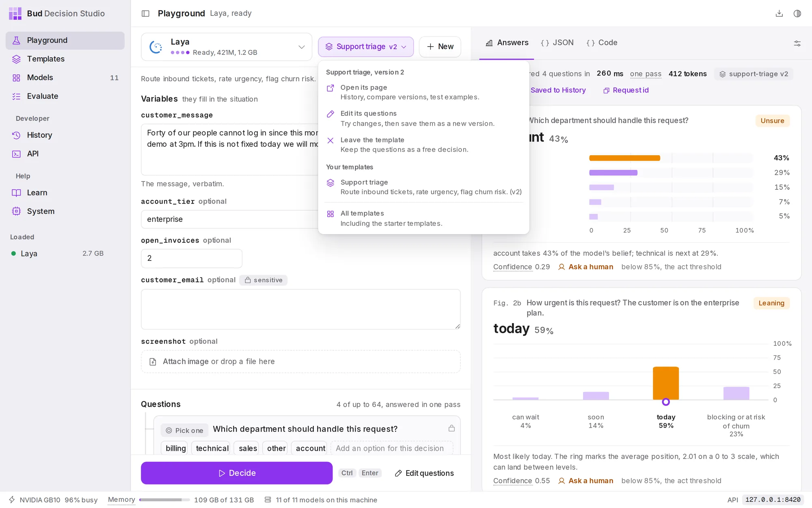This screenshot has height=508, width=812.
Task: Click the Memory usage bar in status bar
Action: [x=164, y=500]
